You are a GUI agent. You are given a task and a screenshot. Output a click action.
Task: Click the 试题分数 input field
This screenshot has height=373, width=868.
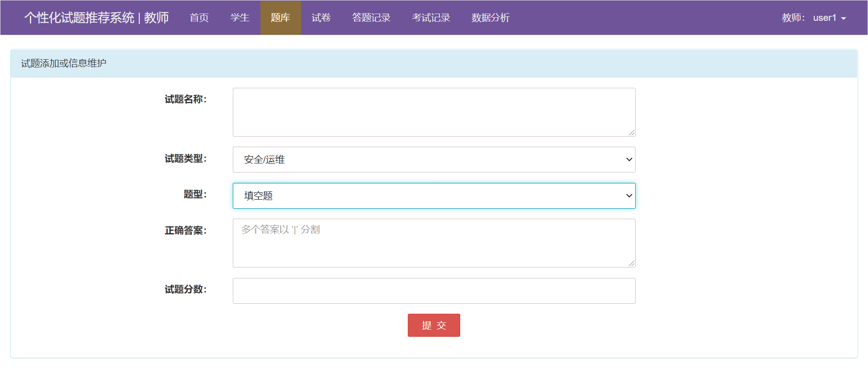[x=434, y=291]
